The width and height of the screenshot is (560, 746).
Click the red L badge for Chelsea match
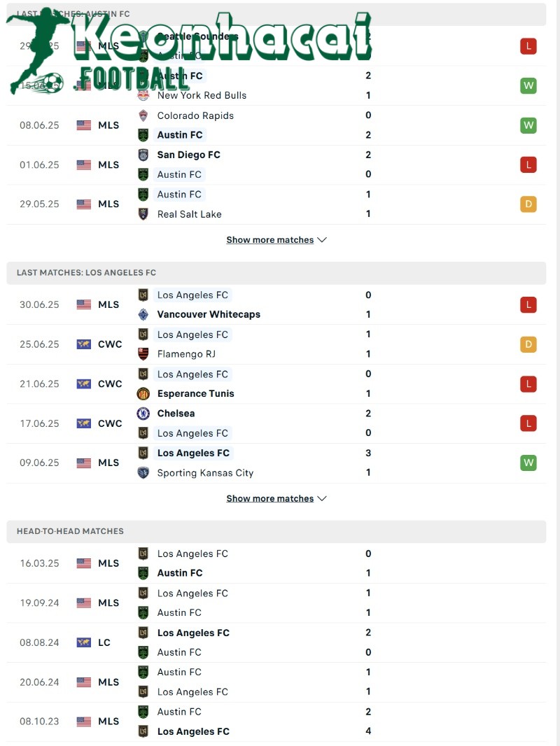coord(528,423)
